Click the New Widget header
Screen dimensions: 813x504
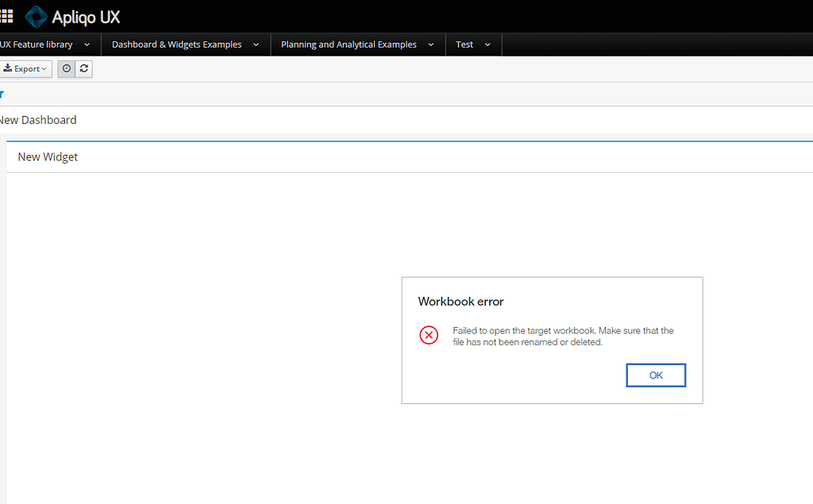48,157
